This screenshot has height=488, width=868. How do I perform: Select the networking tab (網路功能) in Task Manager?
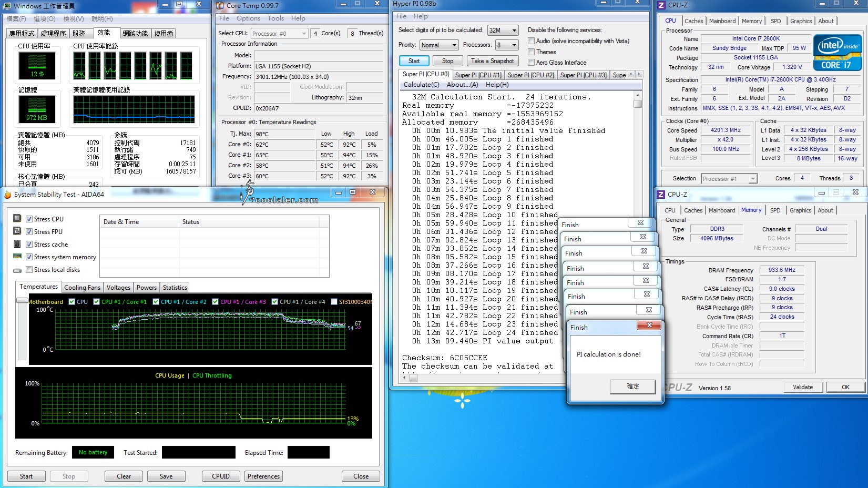click(135, 33)
